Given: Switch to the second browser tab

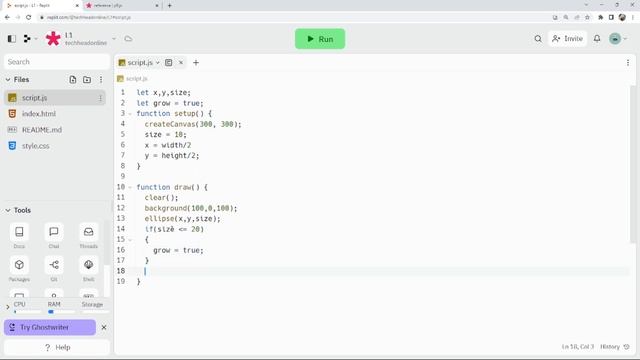Looking at the screenshot, I should (x=123, y=6).
